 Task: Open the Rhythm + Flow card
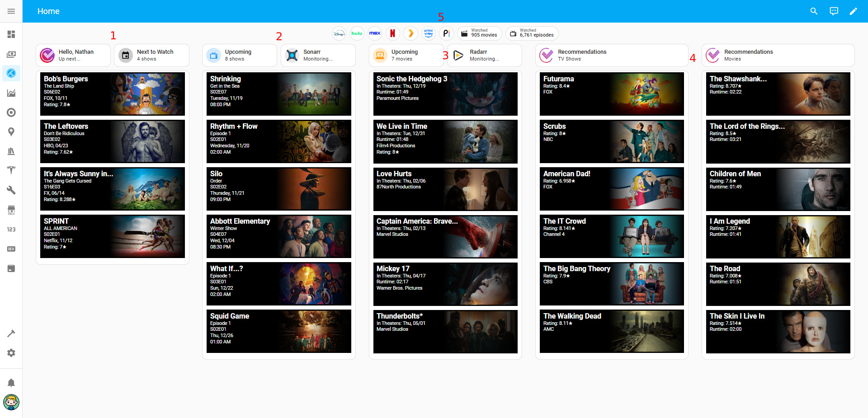click(279, 141)
